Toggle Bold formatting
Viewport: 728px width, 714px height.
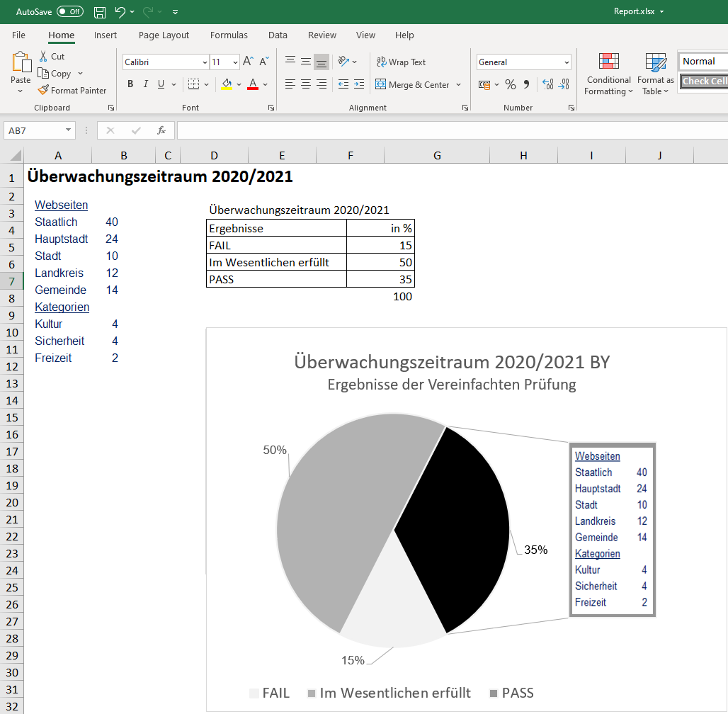(x=130, y=84)
